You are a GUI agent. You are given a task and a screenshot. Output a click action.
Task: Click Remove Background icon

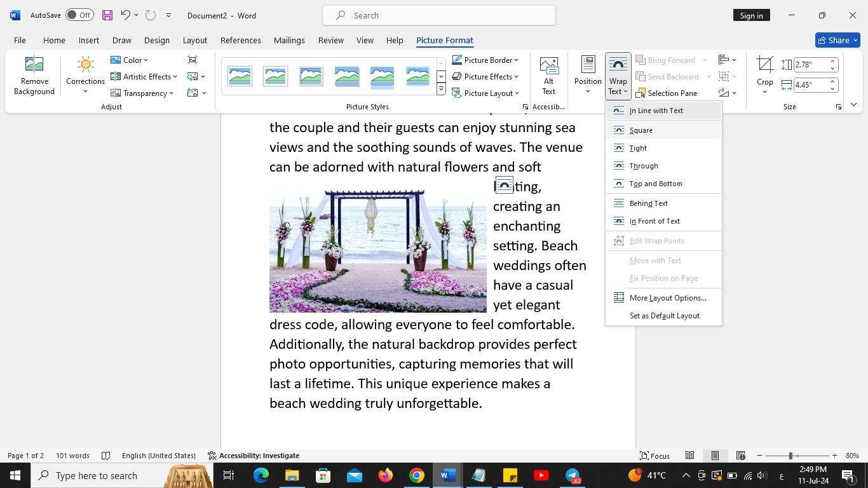pos(34,75)
